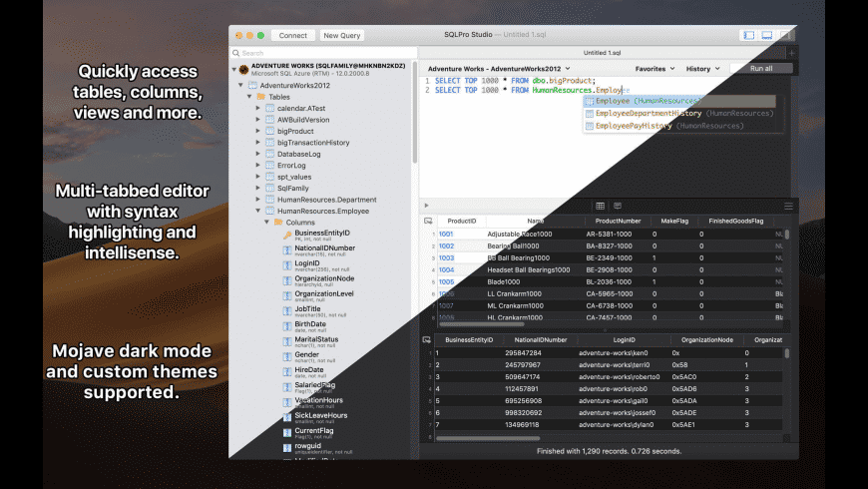Click the Adventure Works server connection icon
This screenshot has height=489, width=868.
tap(243, 69)
